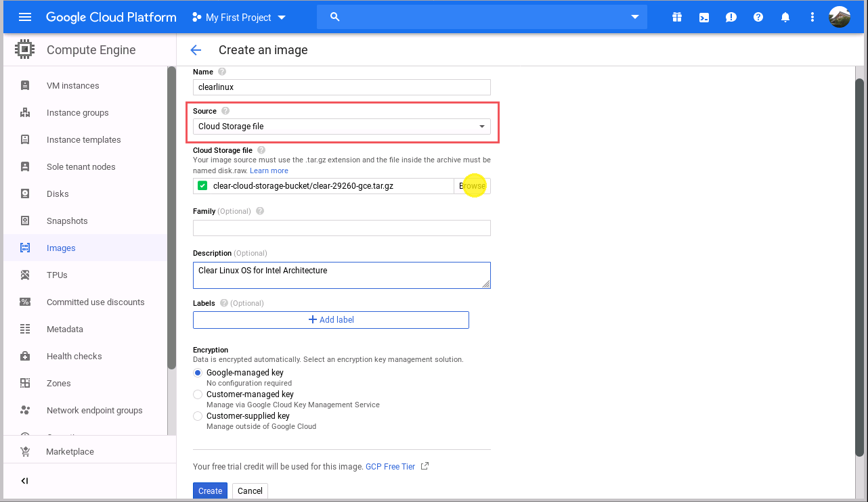The image size is (868, 502).
Task: Click the Family input field
Action: [x=342, y=228]
